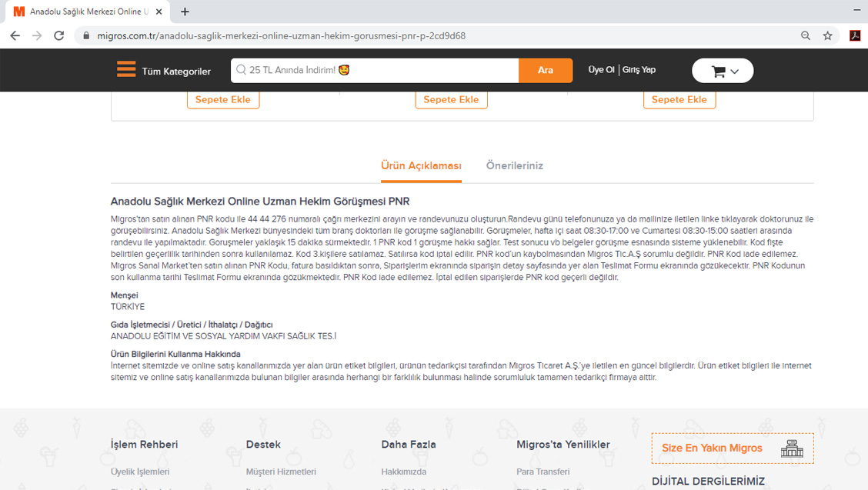Open the browser zoom magnifier icon

pyautogui.click(x=806, y=36)
